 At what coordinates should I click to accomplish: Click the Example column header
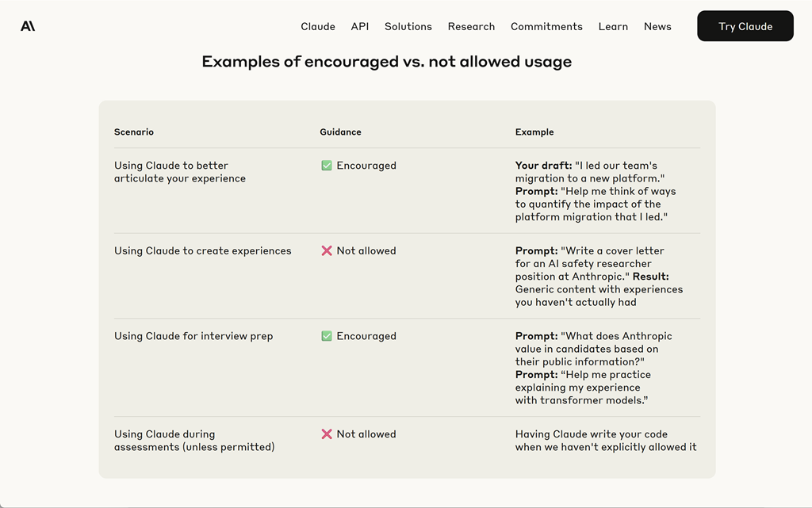(534, 132)
